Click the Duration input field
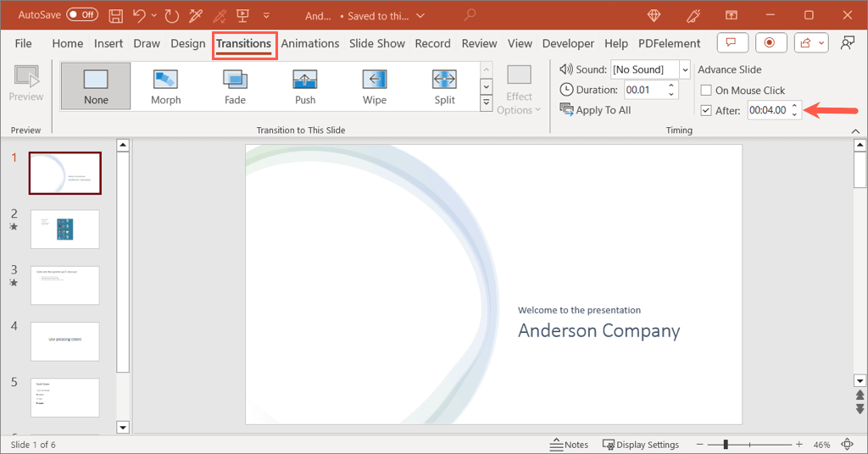Screen dimensions: 868x454 coord(645,90)
